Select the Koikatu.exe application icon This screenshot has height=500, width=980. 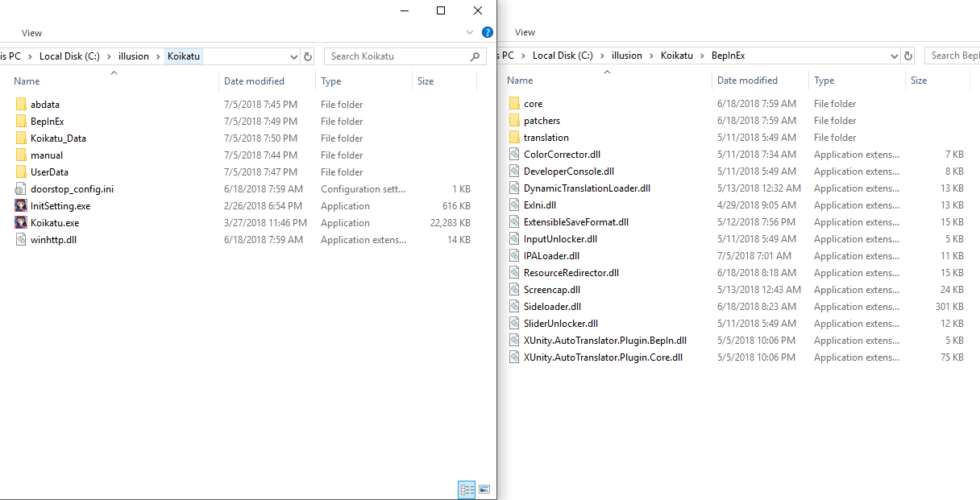(x=21, y=223)
